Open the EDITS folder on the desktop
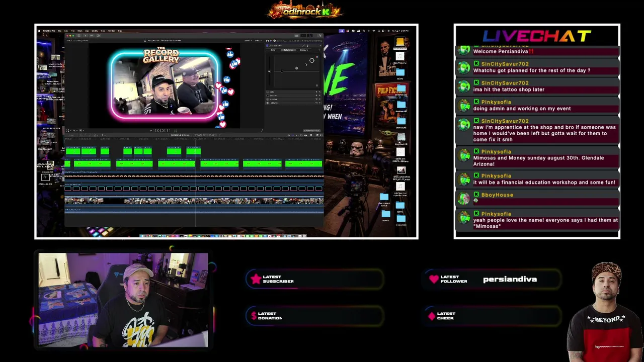The image size is (644, 362). 400,206
